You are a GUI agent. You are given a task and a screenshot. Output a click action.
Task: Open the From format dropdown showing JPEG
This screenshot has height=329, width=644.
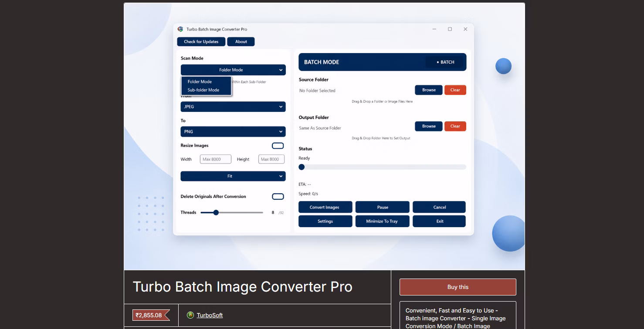(233, 107)
